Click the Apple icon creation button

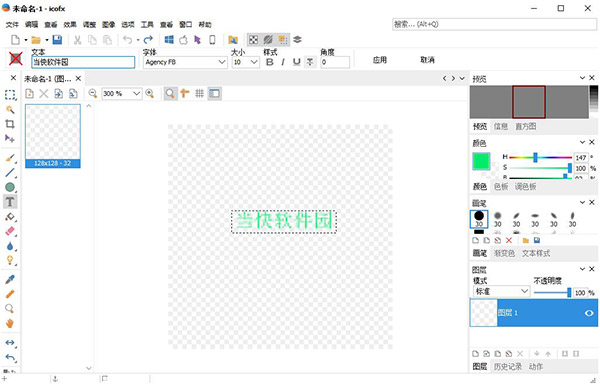click(183, 39)
